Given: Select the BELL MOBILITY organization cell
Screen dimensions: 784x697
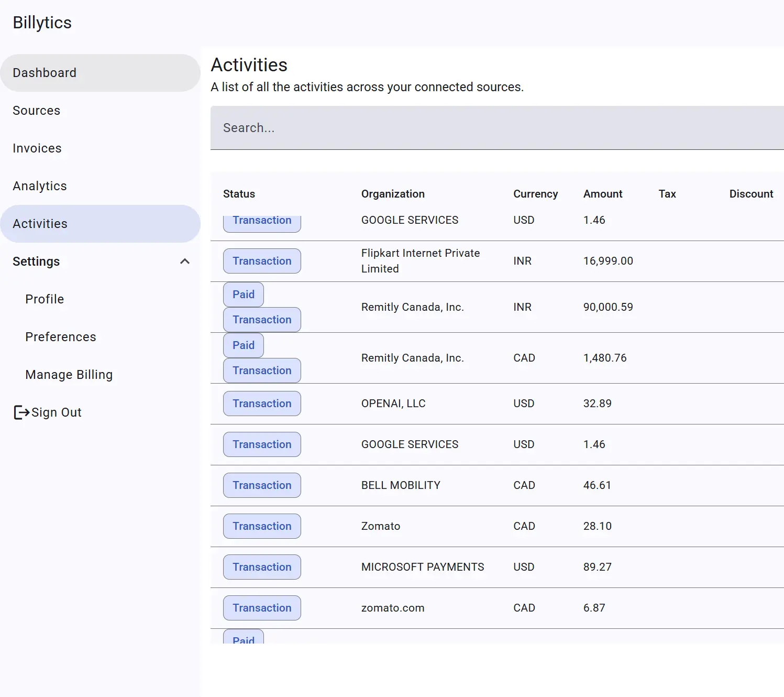Looking at the screenshot, I should coord(401,485).
